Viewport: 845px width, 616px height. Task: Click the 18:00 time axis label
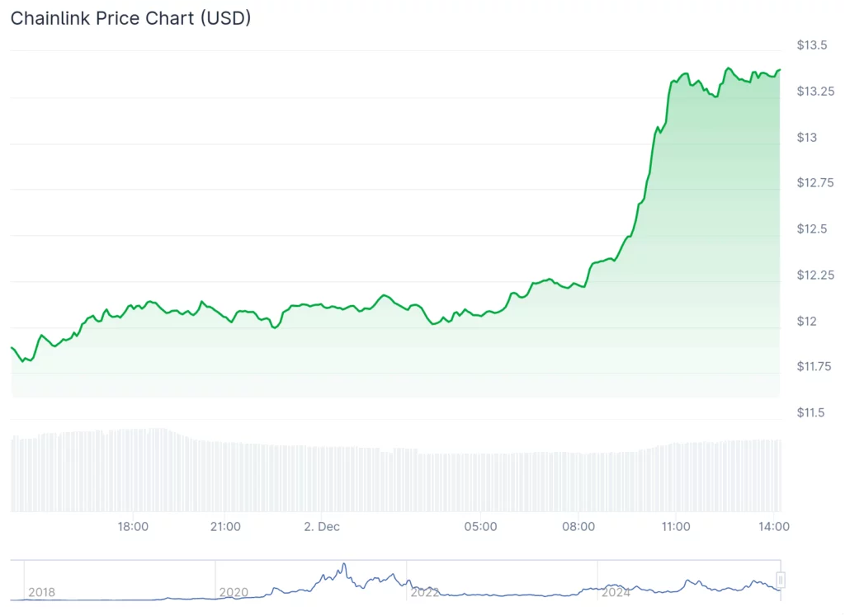pos(133,526)
